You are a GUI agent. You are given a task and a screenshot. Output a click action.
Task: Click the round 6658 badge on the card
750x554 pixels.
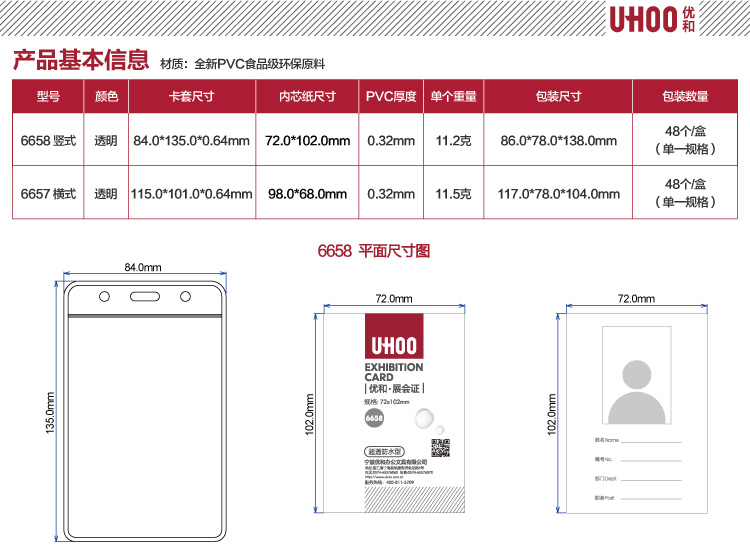[x=374, y=417]
